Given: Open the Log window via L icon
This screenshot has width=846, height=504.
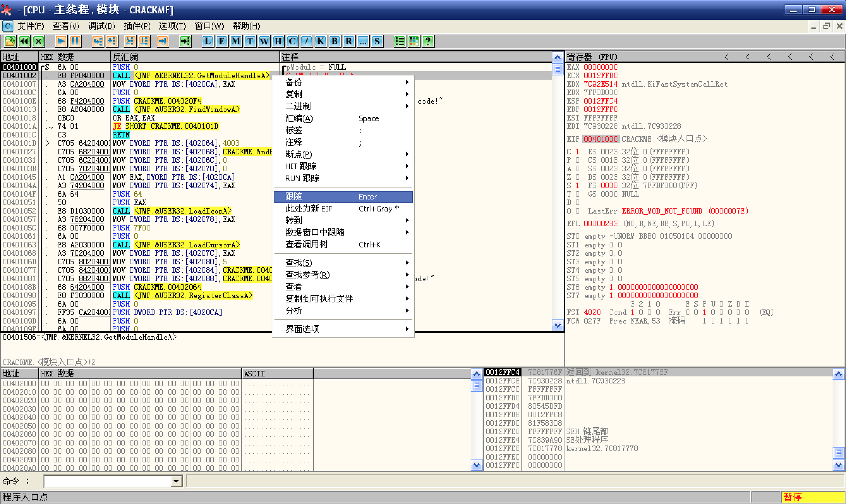Looking at the screenshot, I should 208,42.
